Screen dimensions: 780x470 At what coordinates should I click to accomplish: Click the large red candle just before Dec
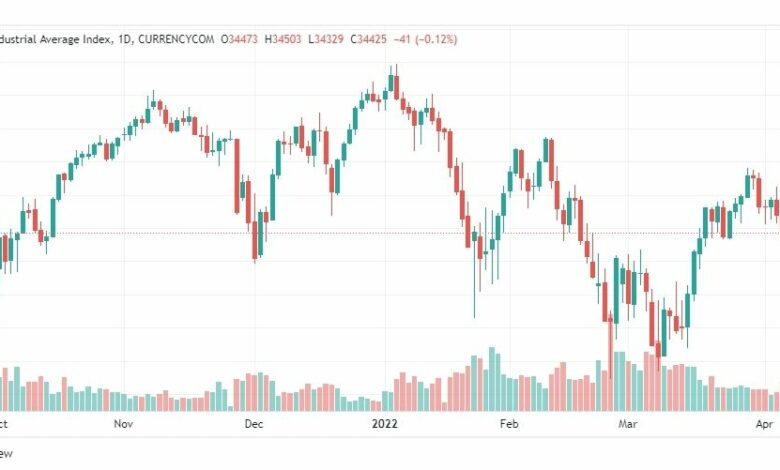click(237, 176)
